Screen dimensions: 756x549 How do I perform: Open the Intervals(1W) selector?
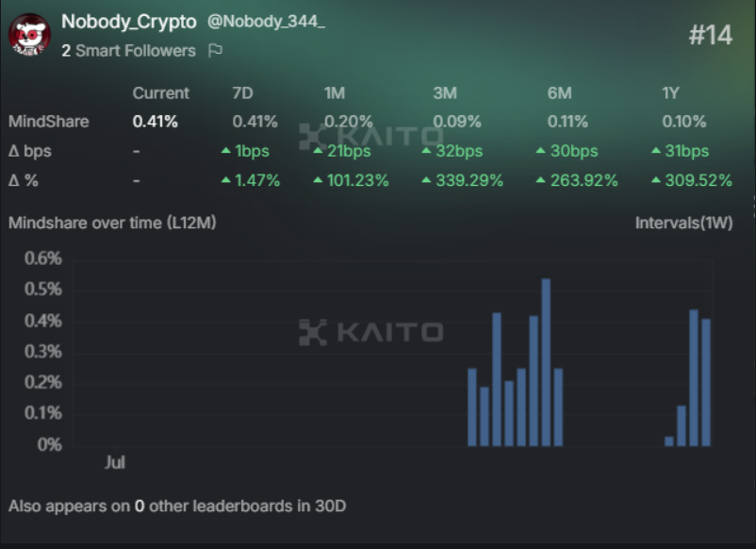[683, 223]
